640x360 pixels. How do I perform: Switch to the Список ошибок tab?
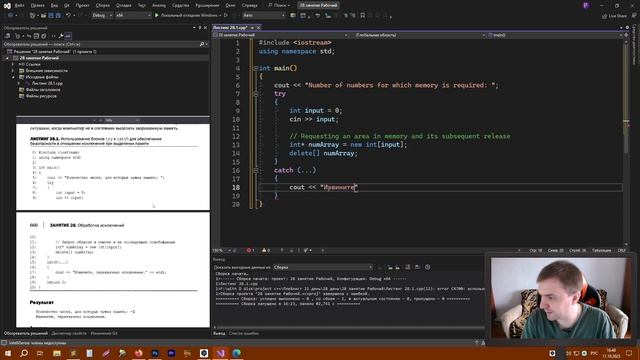[244, 333]
